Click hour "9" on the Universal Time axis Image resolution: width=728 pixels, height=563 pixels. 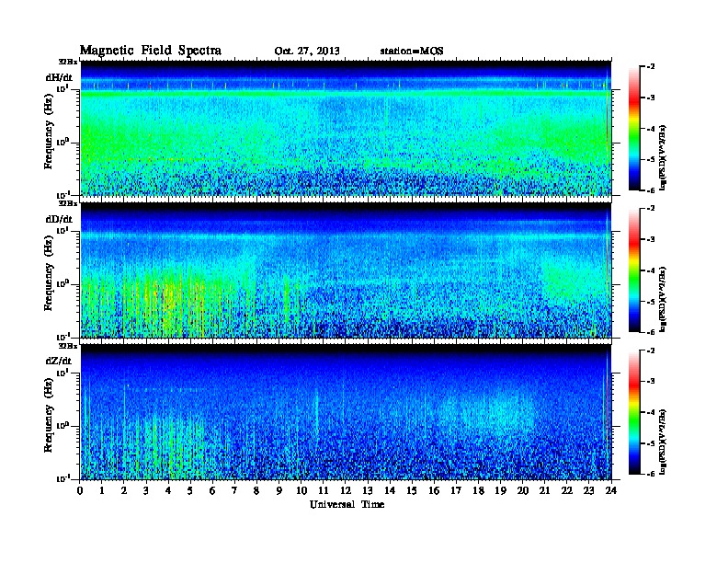pos(279,491)
